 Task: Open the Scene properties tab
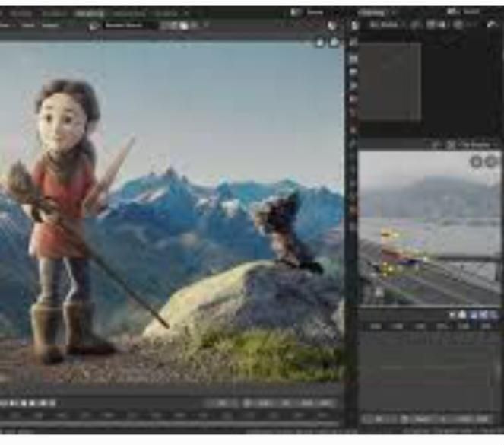pyautogui.click(x=353, y=100)
